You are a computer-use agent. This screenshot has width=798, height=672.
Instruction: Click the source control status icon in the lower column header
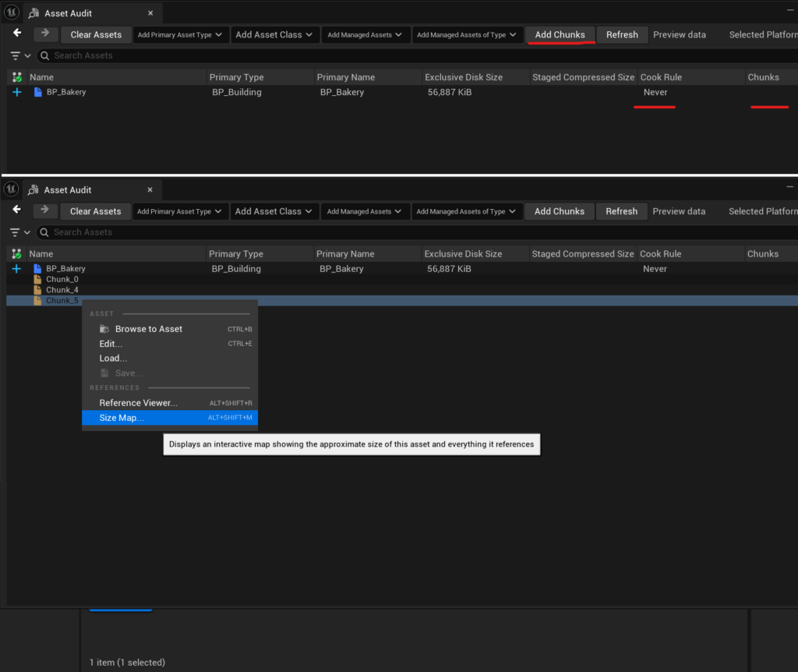point(16,254)
